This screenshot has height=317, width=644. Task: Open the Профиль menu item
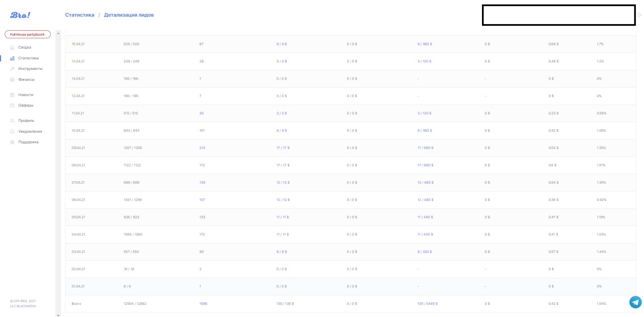26,121
